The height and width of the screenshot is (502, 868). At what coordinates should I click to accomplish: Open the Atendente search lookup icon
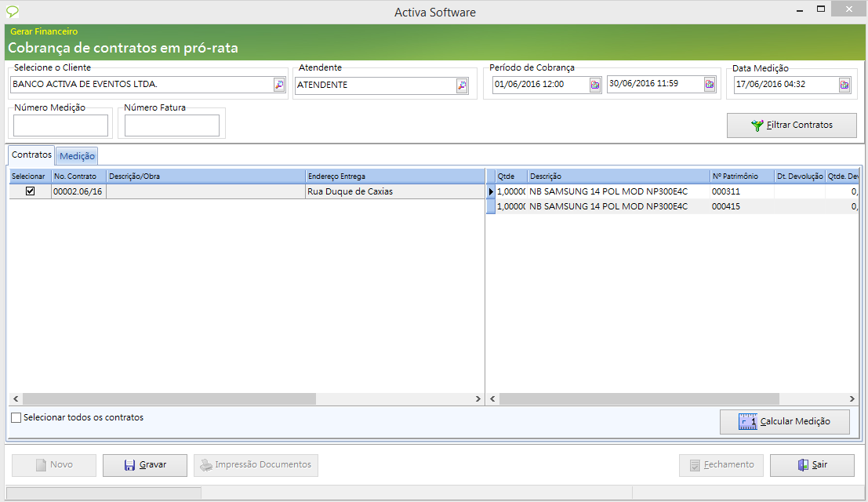tap(462, 85)
